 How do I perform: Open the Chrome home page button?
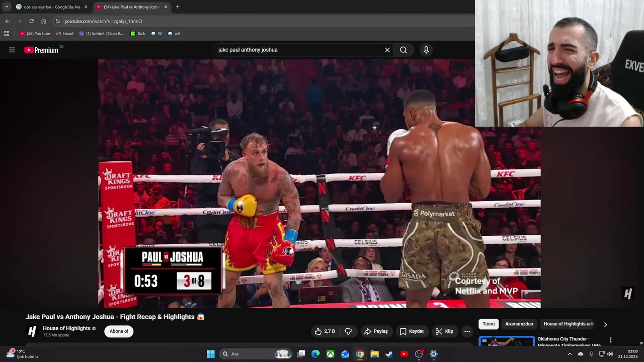coord(43,21)
